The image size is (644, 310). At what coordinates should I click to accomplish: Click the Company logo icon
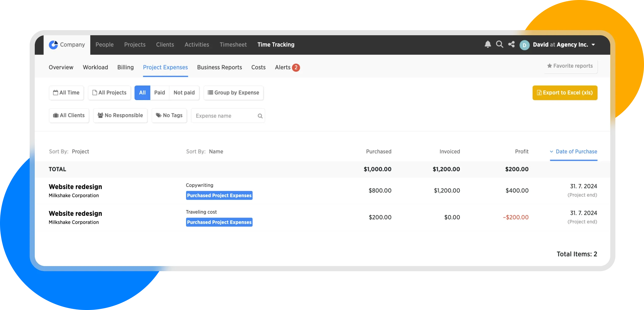point(53,45)
